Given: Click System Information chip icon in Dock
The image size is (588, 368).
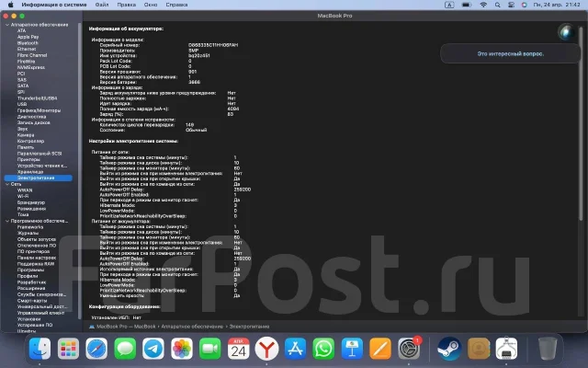Looking at the screenshot, I should [506, 349].
